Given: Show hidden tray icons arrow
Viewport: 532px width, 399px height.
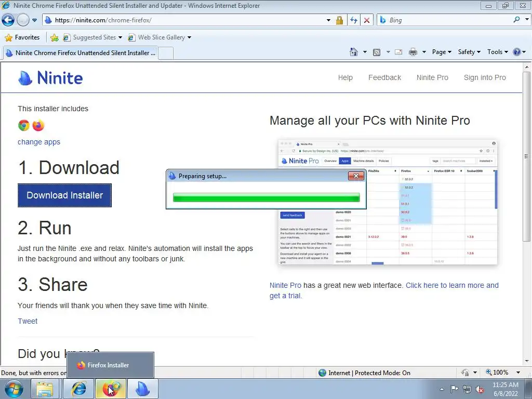Looking at the screenshot, I should pos(442,389).
